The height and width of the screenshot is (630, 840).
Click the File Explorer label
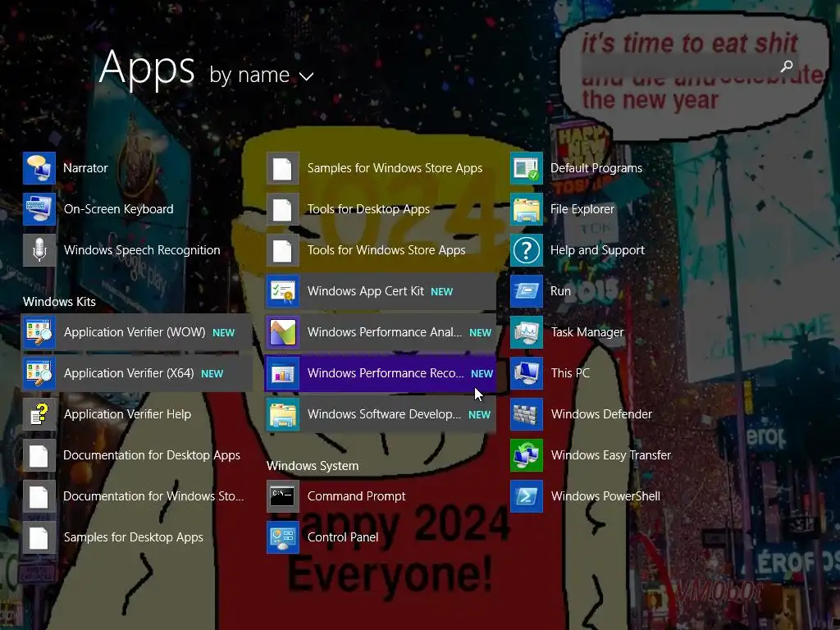click(x=582, y=209)
